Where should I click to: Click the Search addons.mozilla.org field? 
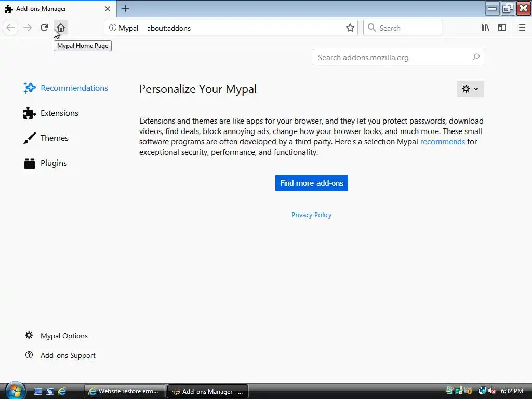tap(398, 57)
